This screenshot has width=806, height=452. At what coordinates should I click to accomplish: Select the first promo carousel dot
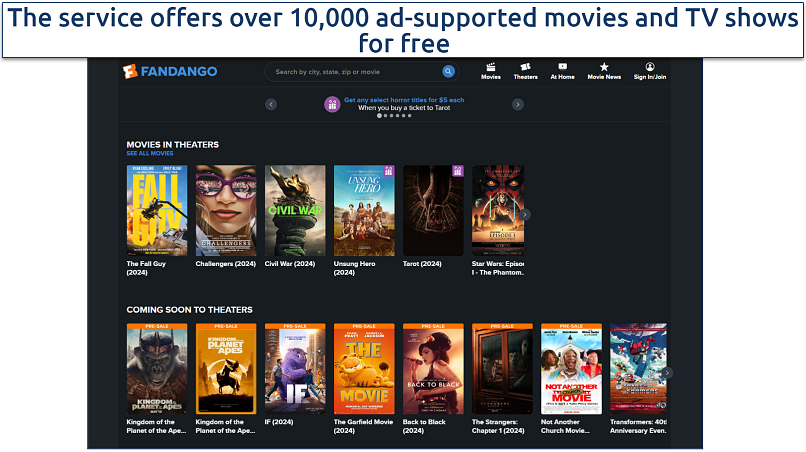pos(379,116)
